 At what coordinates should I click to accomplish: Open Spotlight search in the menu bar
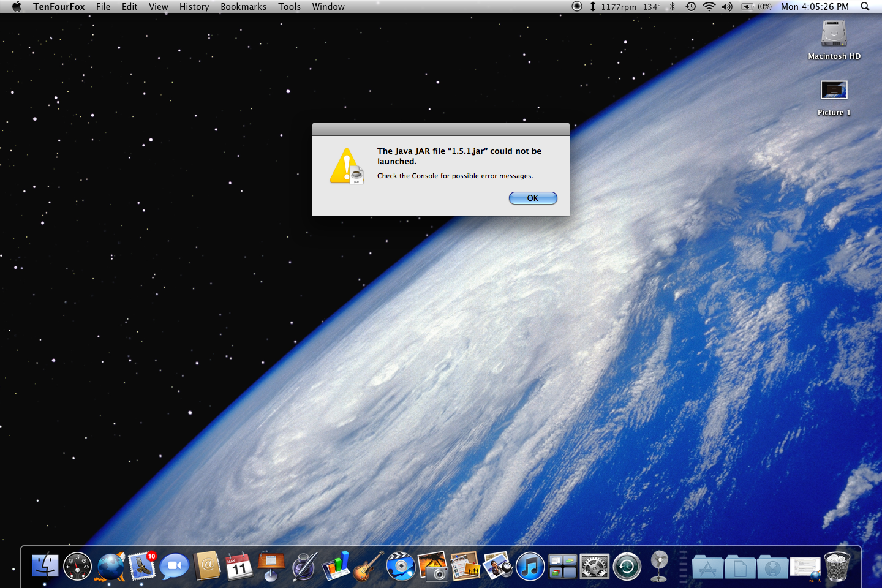(865, 6)
